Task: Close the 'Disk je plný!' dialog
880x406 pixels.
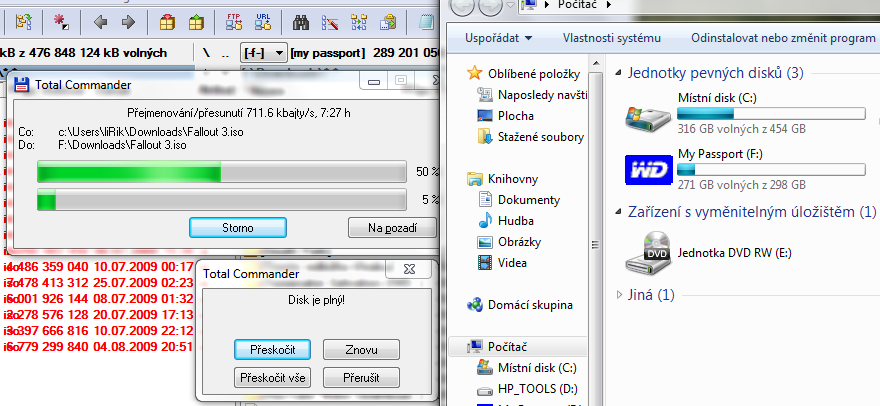Action: [x=409, y=270]
